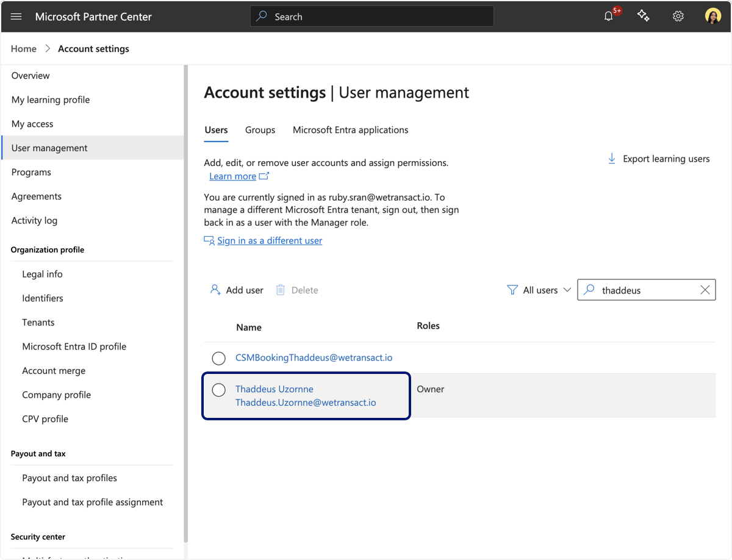
Task: Click Sign in as a different user
Action: pos(270,240)
